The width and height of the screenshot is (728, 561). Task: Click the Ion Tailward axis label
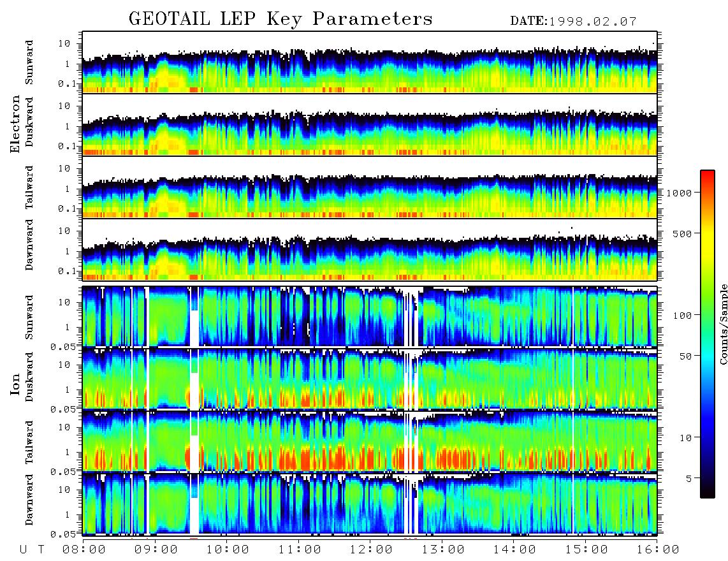coord(29,442)
